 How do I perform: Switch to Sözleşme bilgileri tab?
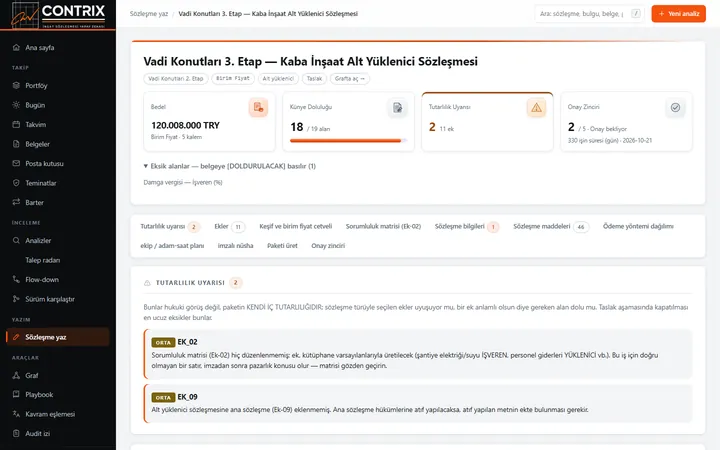pos(467,226)
